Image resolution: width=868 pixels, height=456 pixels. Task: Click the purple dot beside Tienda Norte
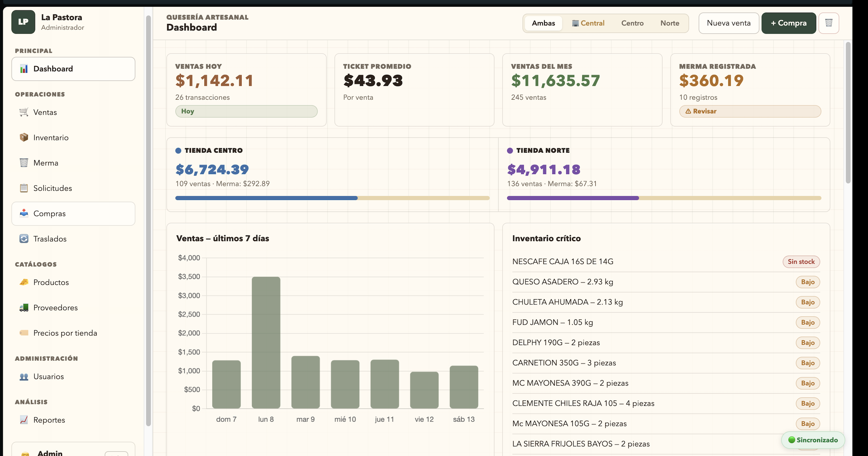tap(510, 151)
